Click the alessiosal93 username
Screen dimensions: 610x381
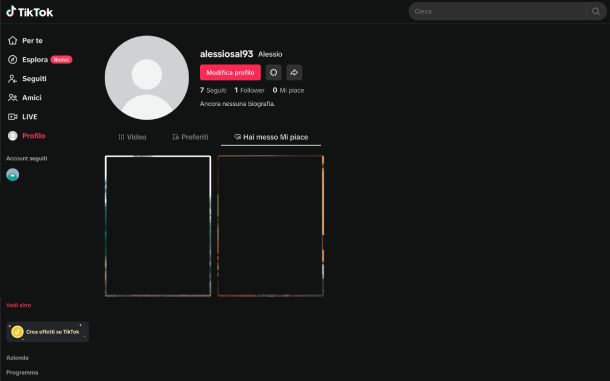[x=226, y=54]
